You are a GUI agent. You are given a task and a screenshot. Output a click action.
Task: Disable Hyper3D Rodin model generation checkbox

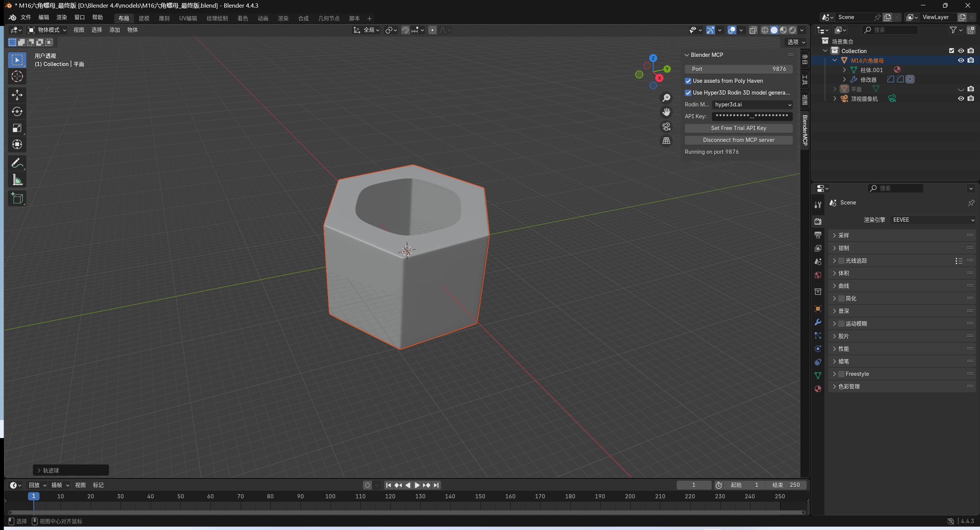pyautogui.click(x=688, y=93)
